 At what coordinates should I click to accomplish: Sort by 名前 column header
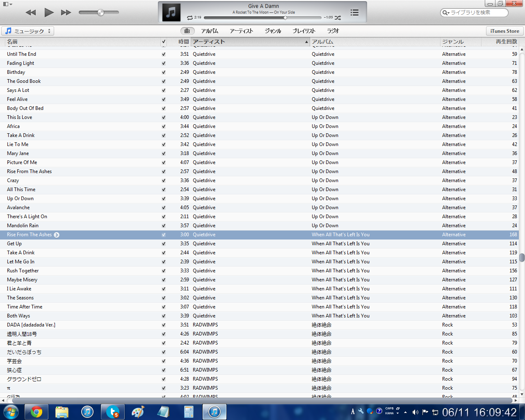(x=82, y=41)
